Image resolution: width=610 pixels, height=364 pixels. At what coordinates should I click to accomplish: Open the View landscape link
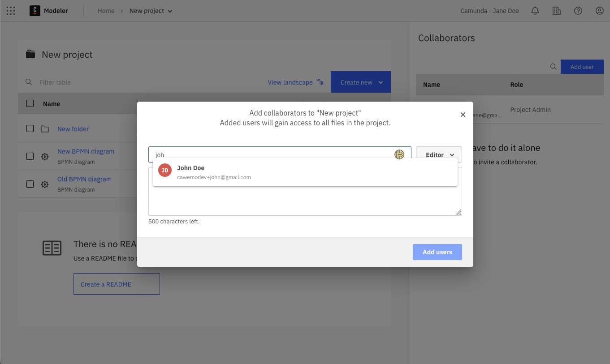pos(295,82)
